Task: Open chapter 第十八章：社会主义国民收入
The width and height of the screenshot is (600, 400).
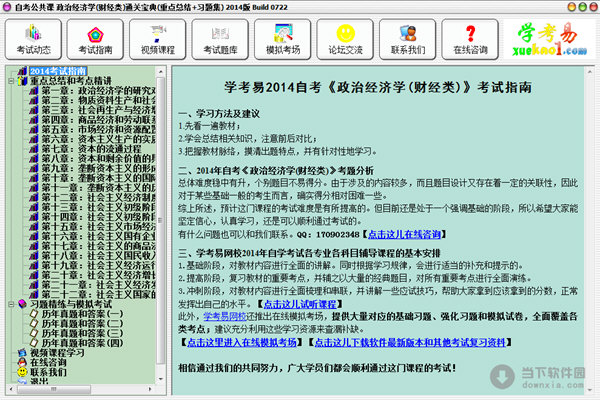Action: tap(98, 256)
